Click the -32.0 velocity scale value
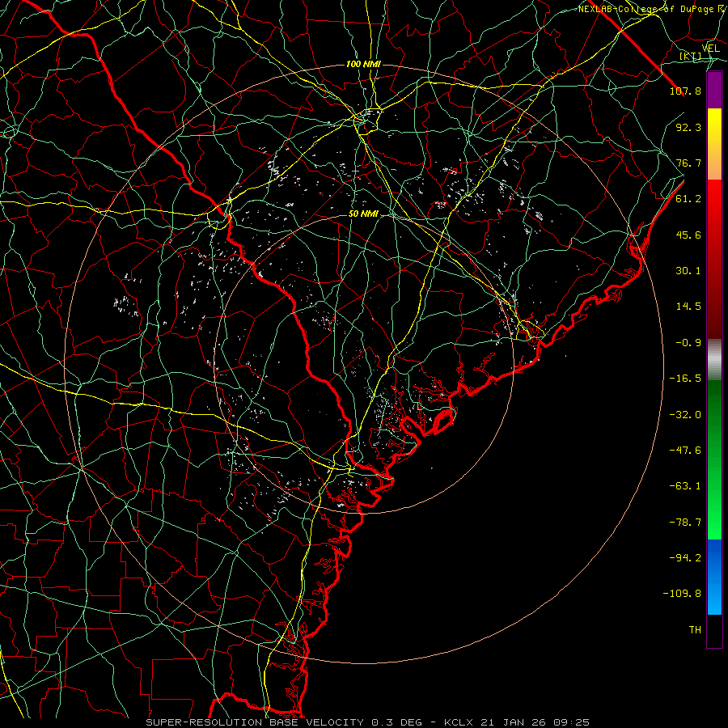728x728 pixels. pyautogui.click(x=685, y=415)
